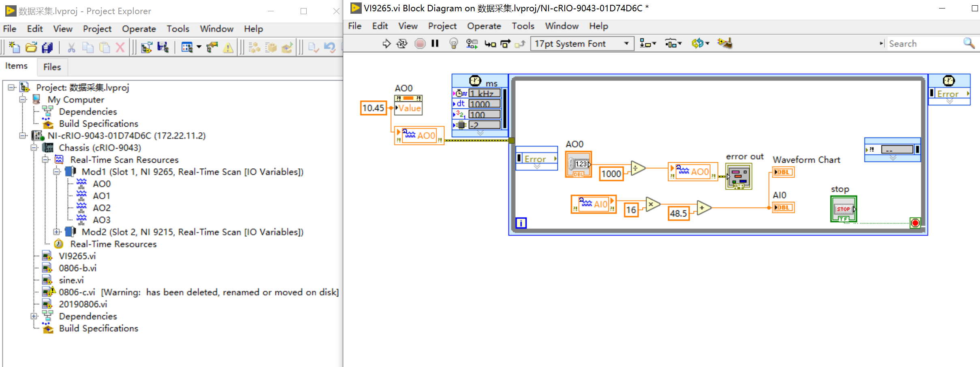
Task: Click the Run Continuously button
Action: [401, 43]
